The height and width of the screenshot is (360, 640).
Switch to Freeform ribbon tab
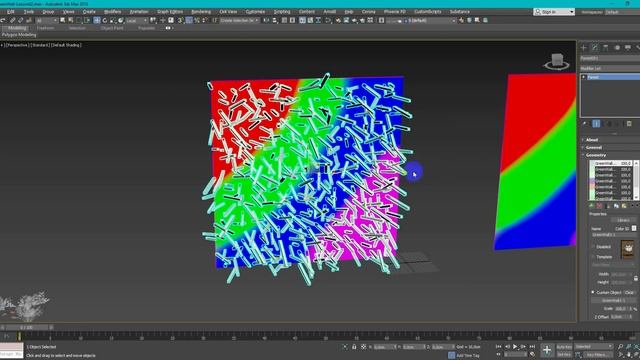pyautogui.click(x=45, y=28)
